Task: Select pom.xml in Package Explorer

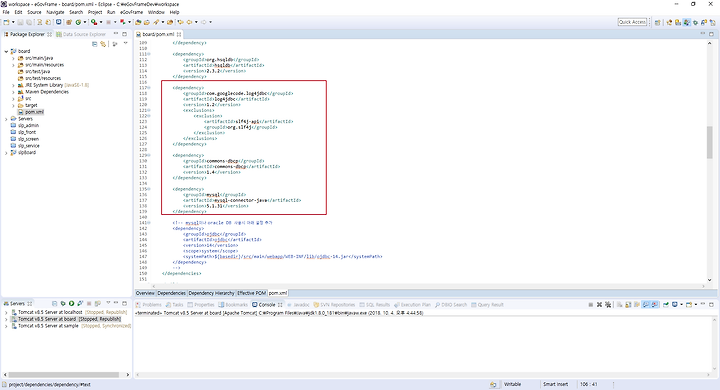Action: (x=34, y=112)
